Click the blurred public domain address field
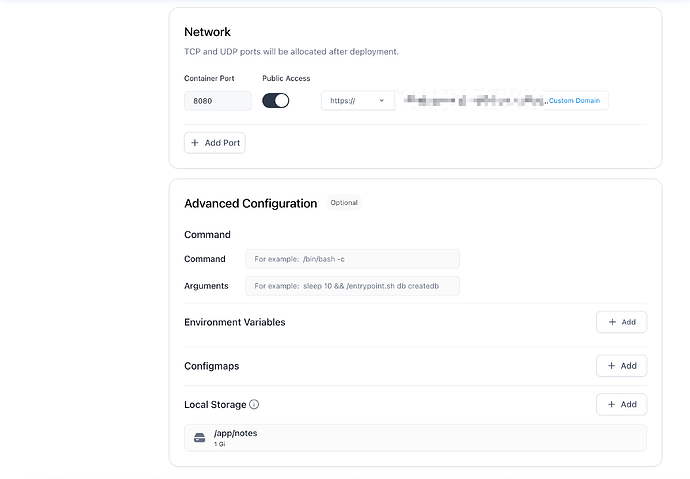 click(473, 101)
